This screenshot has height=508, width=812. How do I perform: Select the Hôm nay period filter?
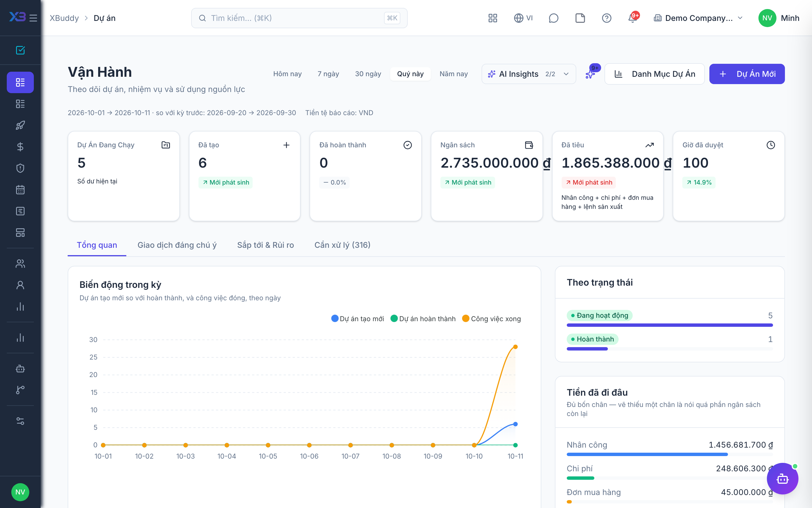point(287,74)
